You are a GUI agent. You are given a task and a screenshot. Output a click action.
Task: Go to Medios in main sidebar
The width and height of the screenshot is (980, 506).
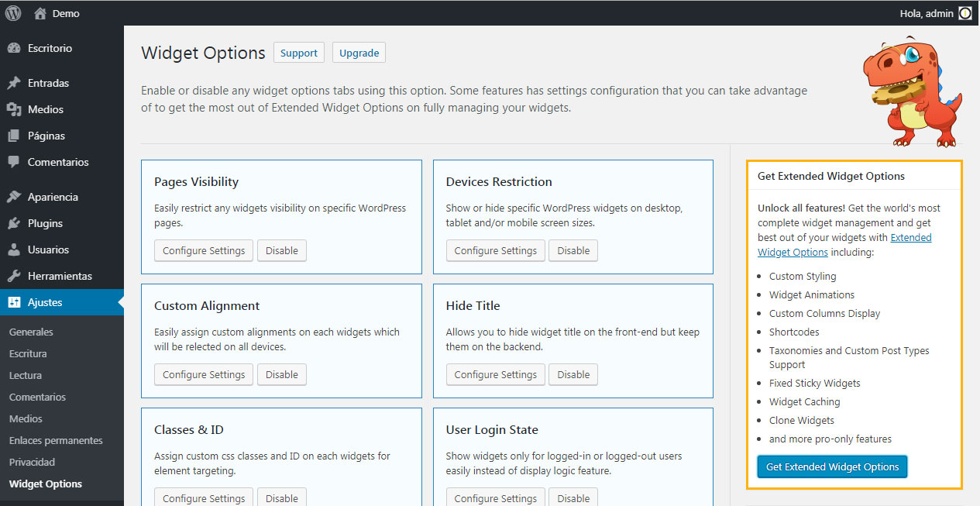tap(62, 109)
